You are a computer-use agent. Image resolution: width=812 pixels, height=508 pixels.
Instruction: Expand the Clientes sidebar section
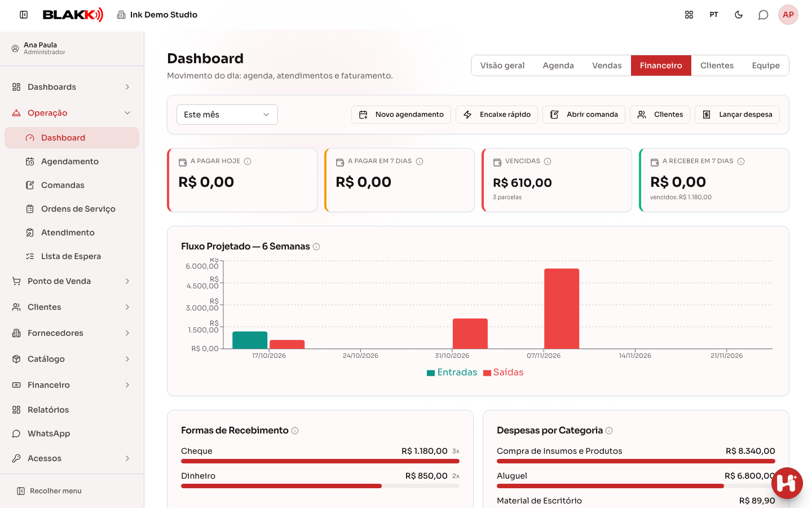(x=72, y=307)
